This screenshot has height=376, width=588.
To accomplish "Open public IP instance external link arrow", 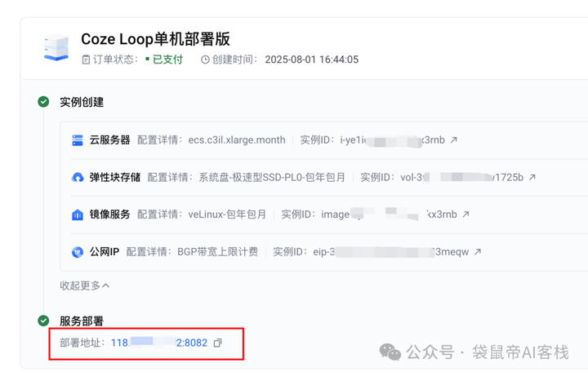I will click(478, 252).
